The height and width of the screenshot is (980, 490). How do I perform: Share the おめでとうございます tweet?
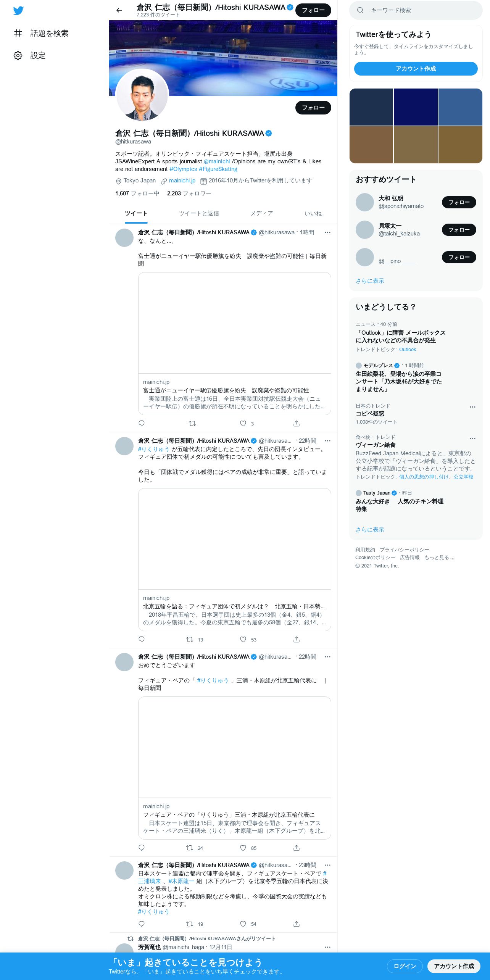coord(297,848)
